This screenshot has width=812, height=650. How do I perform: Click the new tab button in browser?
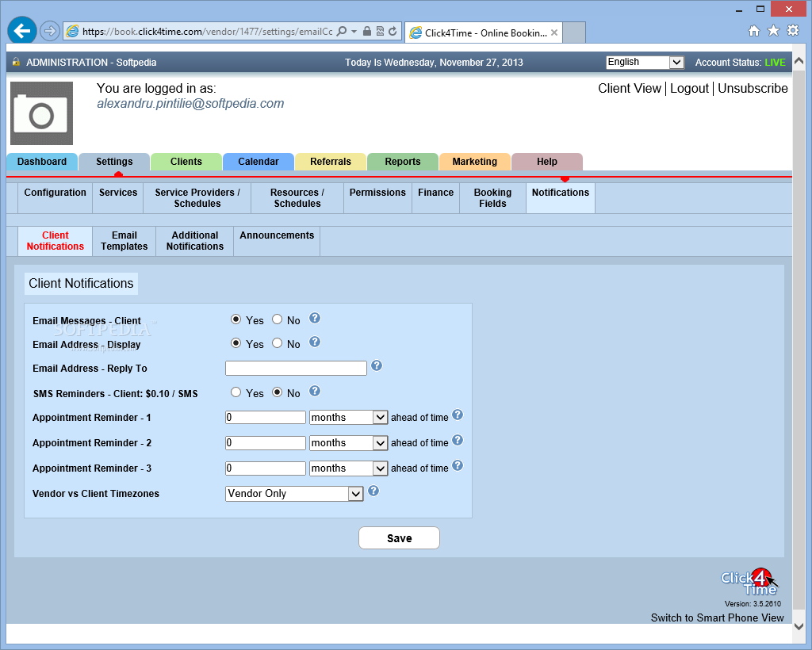point(574,32)
